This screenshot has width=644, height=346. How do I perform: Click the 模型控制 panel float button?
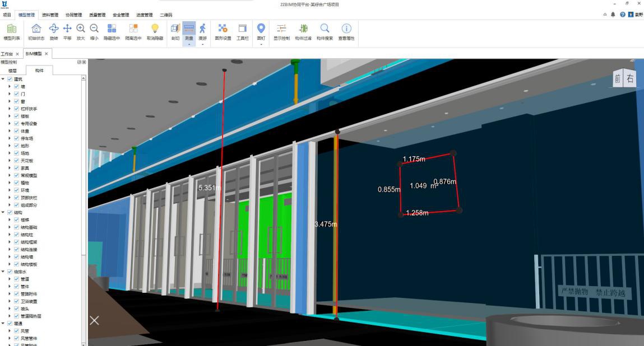(x=79, y=62)
